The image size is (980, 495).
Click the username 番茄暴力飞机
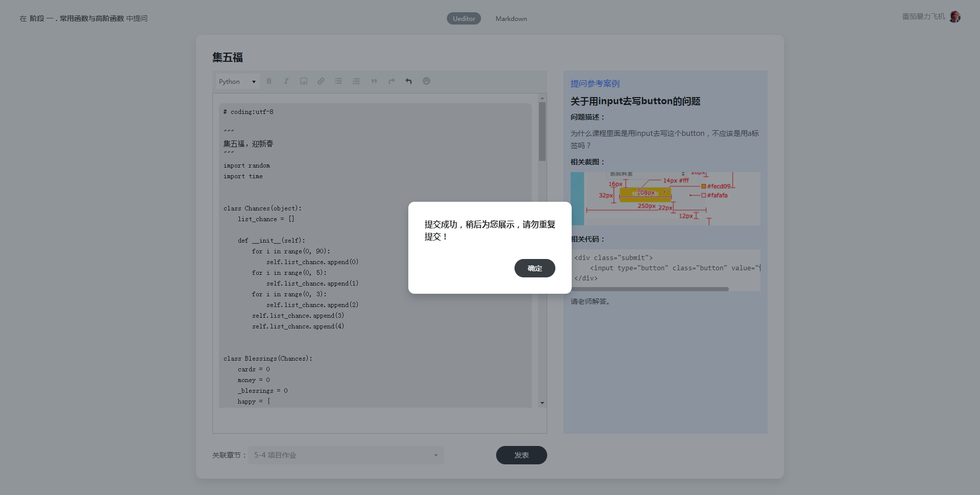tap(923, 17)
